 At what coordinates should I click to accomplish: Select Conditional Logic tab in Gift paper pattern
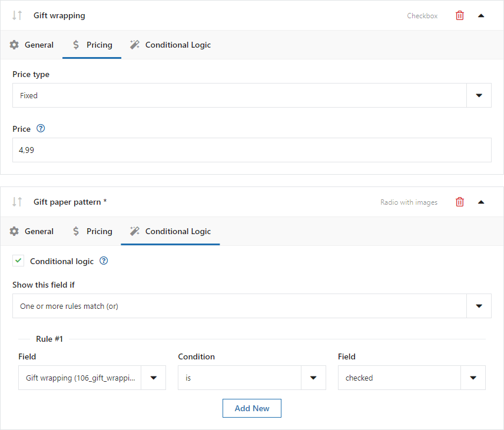170,232
